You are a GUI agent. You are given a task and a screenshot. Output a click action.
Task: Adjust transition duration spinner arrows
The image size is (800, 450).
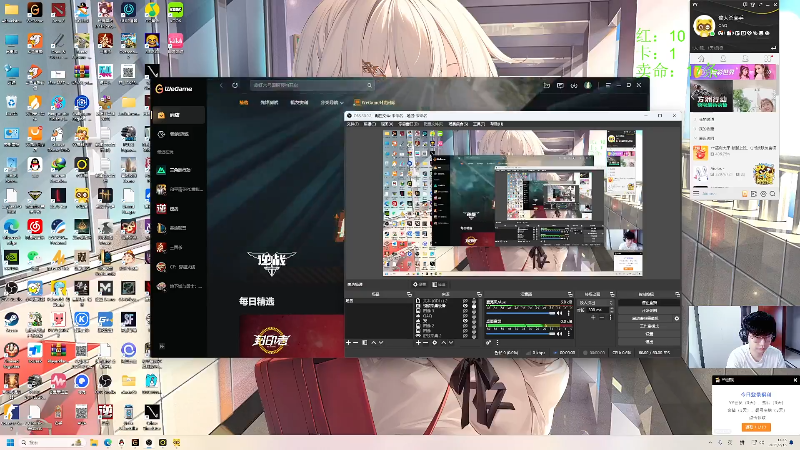[x=612, y=310]
